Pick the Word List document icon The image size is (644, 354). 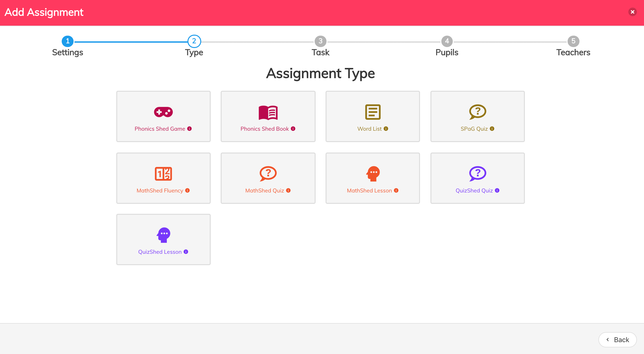click(373, 112)
